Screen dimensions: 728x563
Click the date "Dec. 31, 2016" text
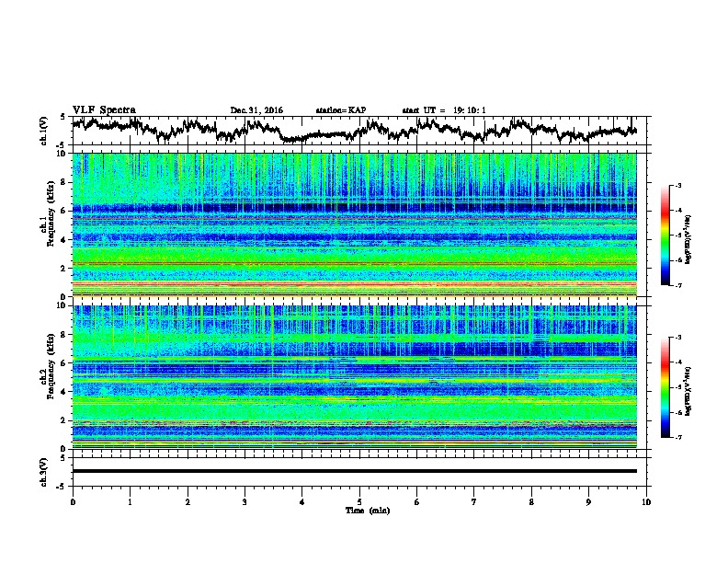point(256,110)
